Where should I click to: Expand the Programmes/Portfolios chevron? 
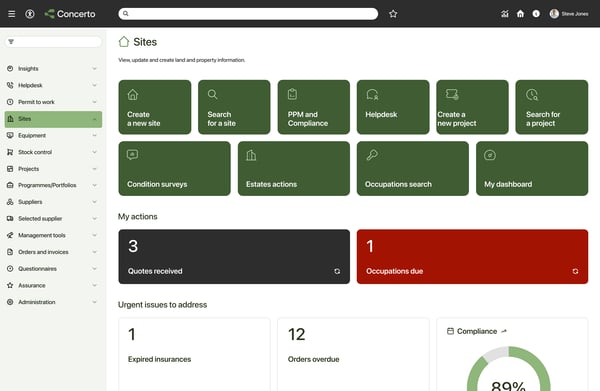tap(94, 185)
